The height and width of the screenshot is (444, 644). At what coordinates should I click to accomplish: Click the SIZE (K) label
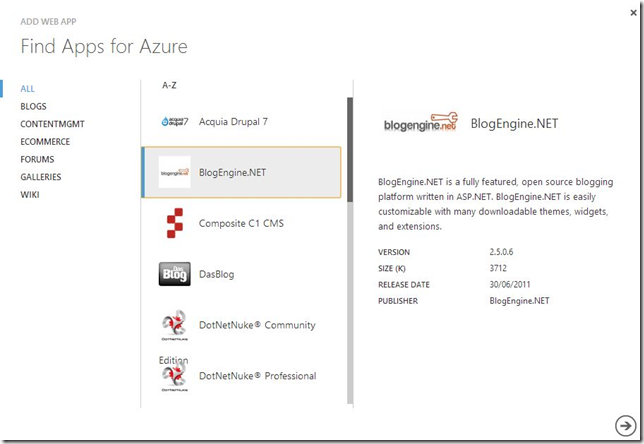point(392,269)
